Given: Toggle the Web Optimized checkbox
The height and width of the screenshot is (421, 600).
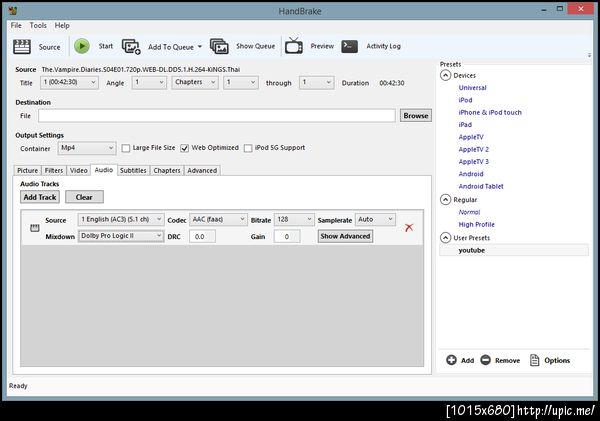Looking at the screenshot, I should pyautogui.click(x=184, y=148).
